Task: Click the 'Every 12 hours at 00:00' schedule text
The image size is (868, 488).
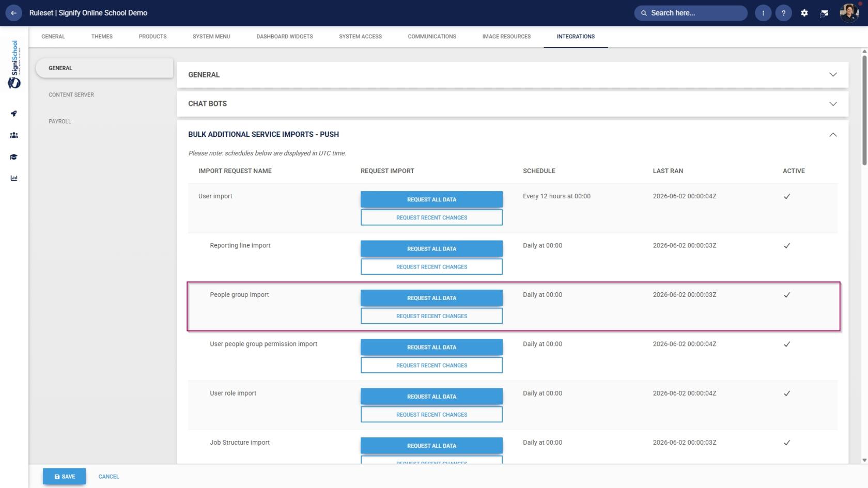Action: coord(556,196)
